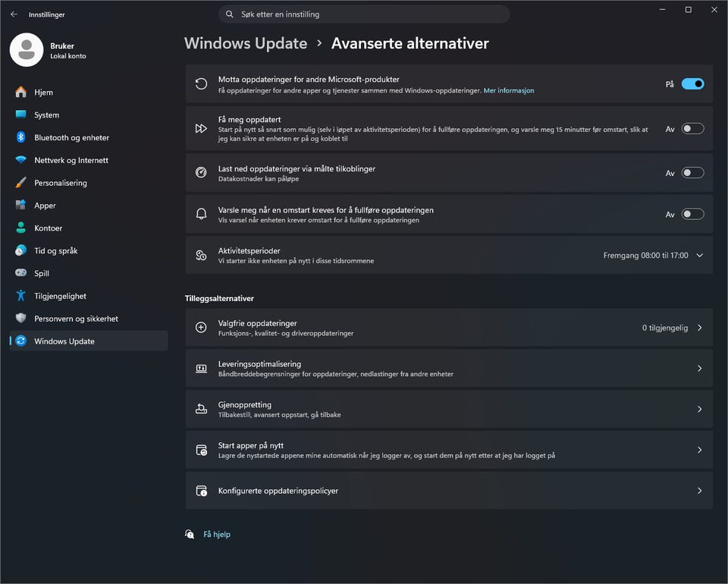Open Personalisering settings

pos(89,183)
